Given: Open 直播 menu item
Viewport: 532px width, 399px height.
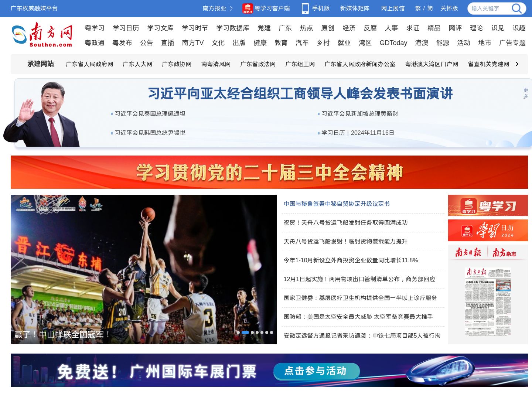Looking at the screenshot, I should [x=167, y=43].
